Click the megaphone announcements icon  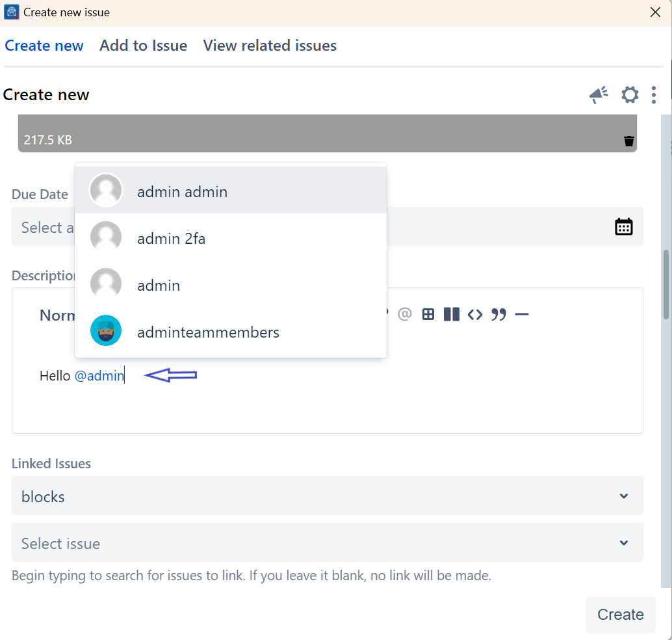click(599, 95)
